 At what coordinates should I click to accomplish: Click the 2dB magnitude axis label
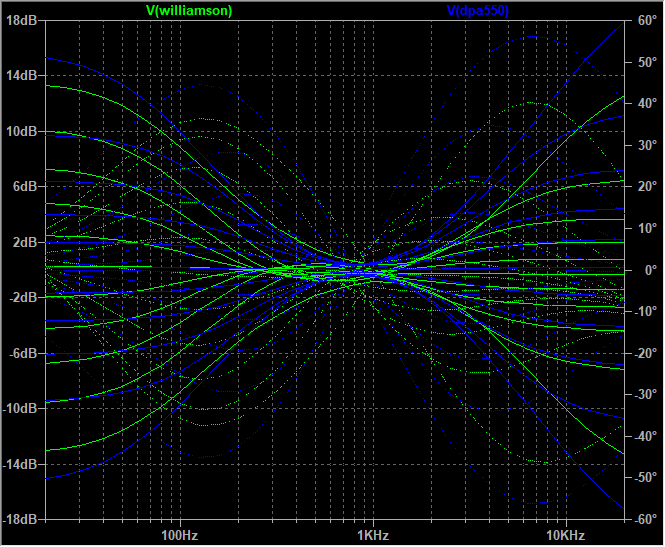[25, 242]
